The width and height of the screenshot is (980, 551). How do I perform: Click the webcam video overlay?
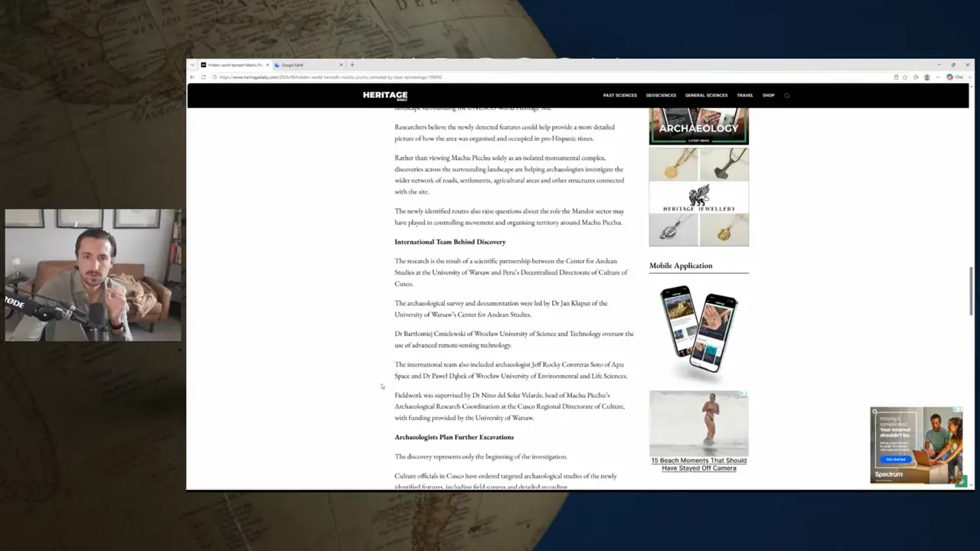pos(93,275)
